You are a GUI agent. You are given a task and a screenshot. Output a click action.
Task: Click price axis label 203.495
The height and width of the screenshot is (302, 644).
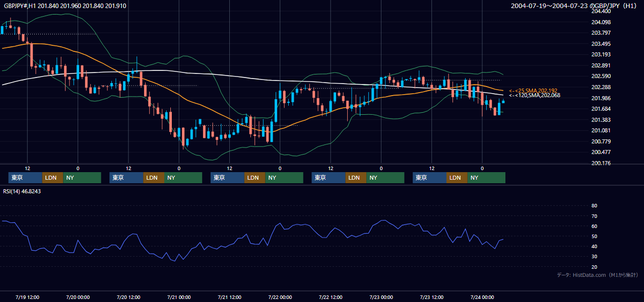tap(600, 44)
